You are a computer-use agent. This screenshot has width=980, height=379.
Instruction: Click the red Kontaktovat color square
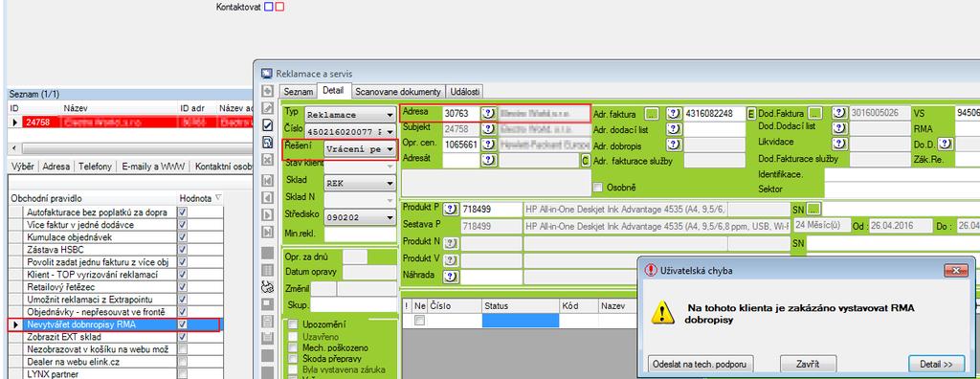click(x=279, y=7)
